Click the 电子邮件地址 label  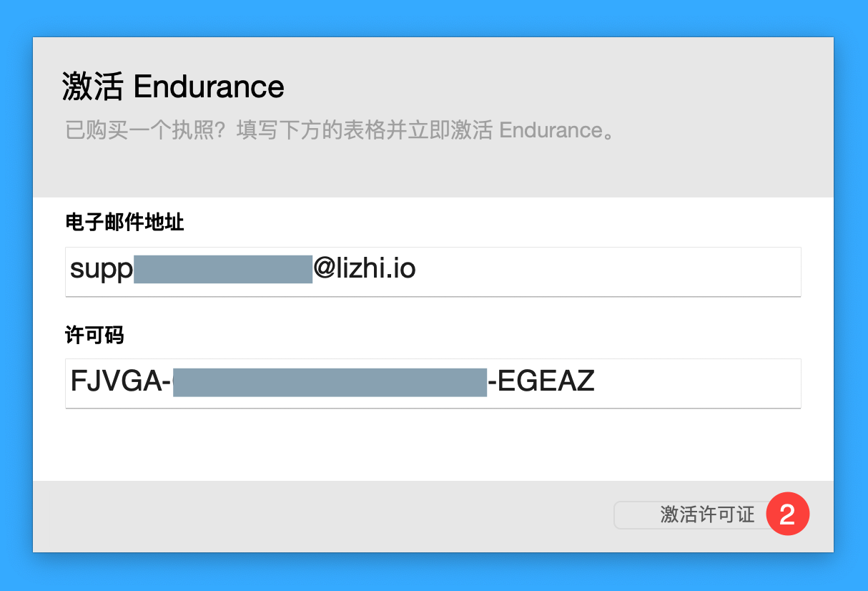[124, 223]
